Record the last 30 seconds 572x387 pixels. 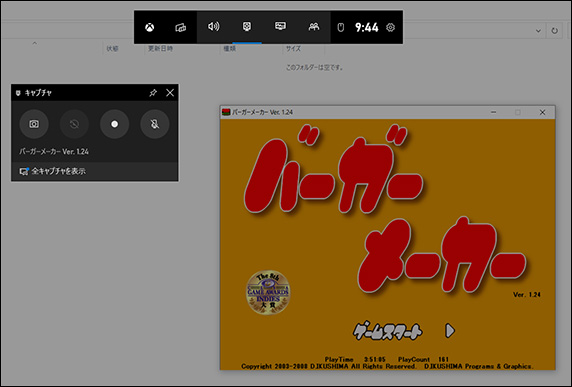[74, 124]
